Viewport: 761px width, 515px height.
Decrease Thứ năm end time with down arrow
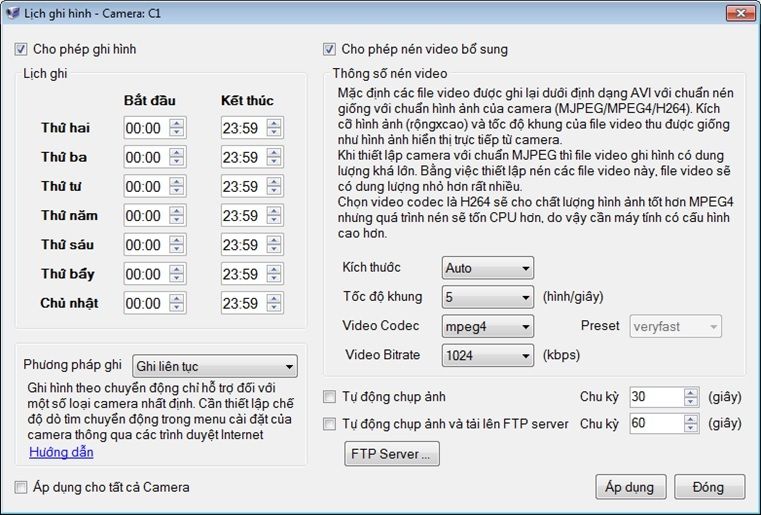274,220
